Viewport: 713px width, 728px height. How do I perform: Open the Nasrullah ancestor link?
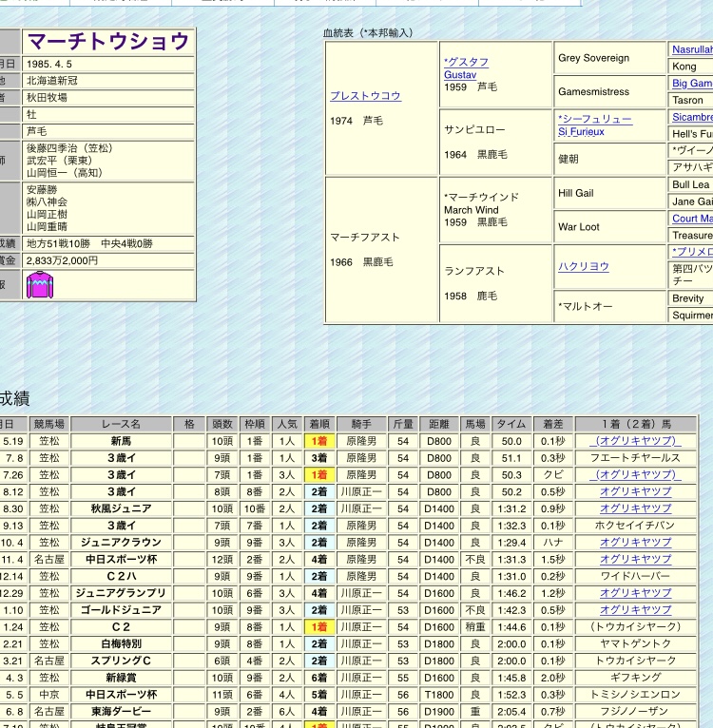[x=691, y=49]
